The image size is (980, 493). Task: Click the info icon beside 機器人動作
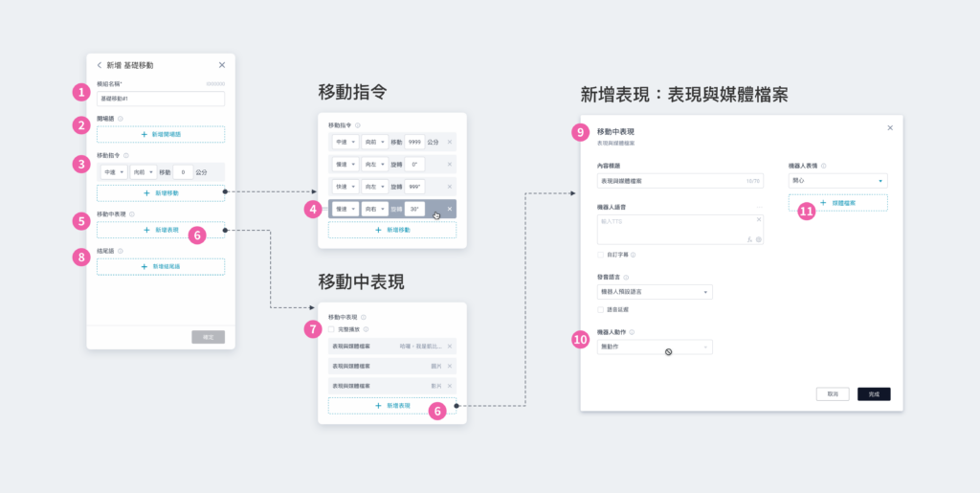(x=632, y=332)
